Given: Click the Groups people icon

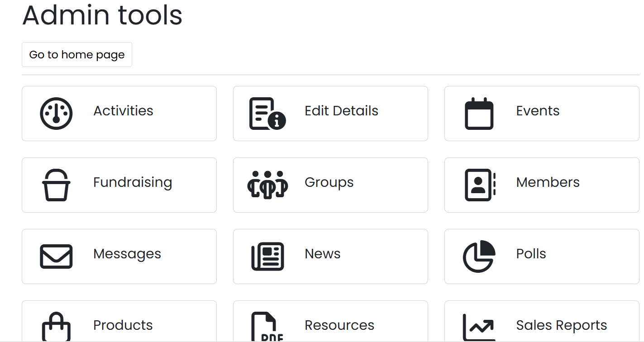Looking at the screenshot, I should (267, 185).
